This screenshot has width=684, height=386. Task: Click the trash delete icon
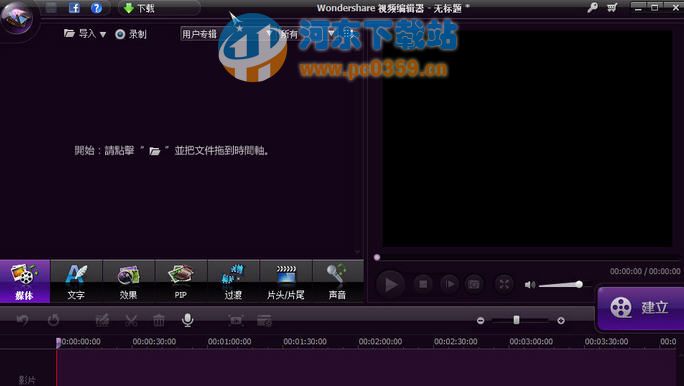159,321
